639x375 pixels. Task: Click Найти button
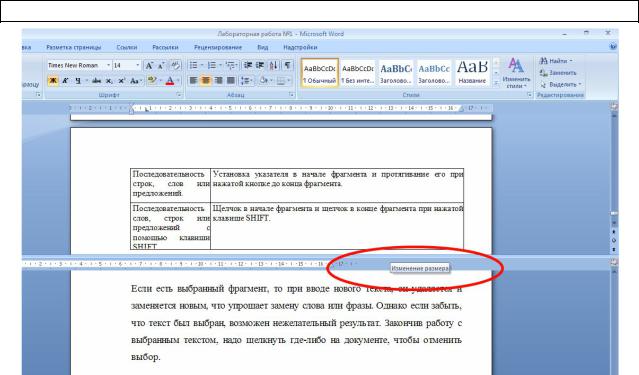556,61
